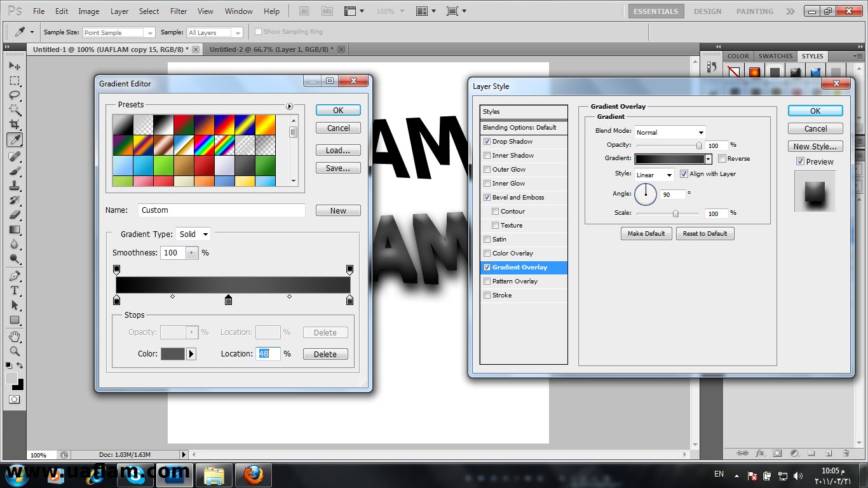
Task: Activate the Hand tool
Action: 15,336
